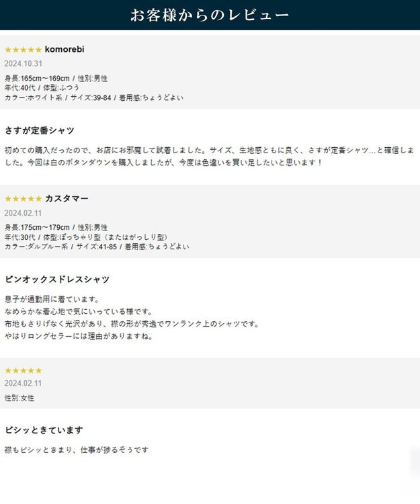Screen dimensions: 420x504
Task: Click the review date 2024.10.31
Action: (x=23, y=64)
